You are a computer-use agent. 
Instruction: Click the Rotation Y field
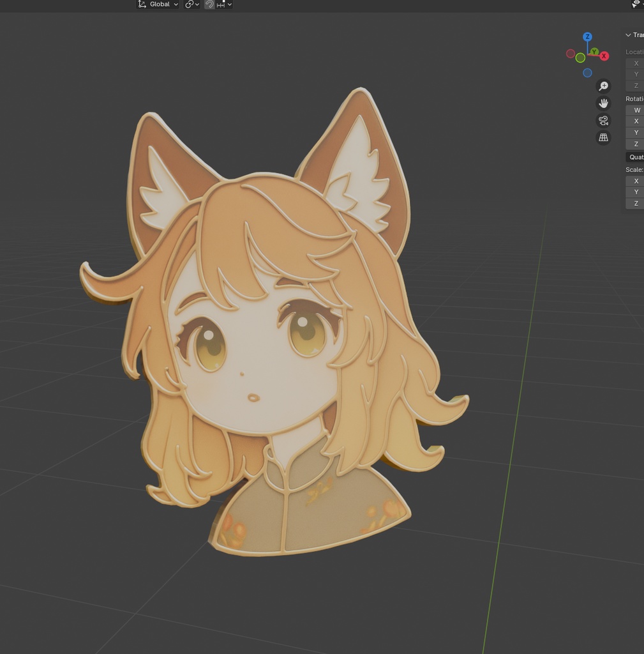click(x=635, y=133)
